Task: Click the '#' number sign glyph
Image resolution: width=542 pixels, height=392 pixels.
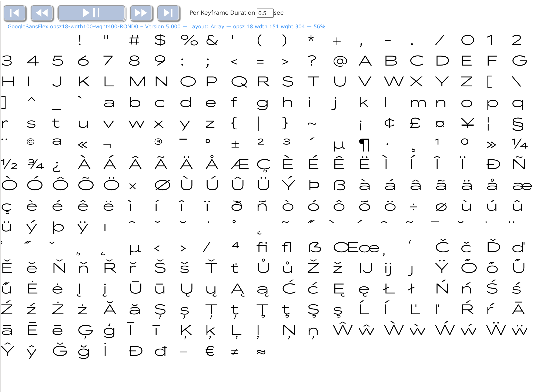Action: pos(134,40)
